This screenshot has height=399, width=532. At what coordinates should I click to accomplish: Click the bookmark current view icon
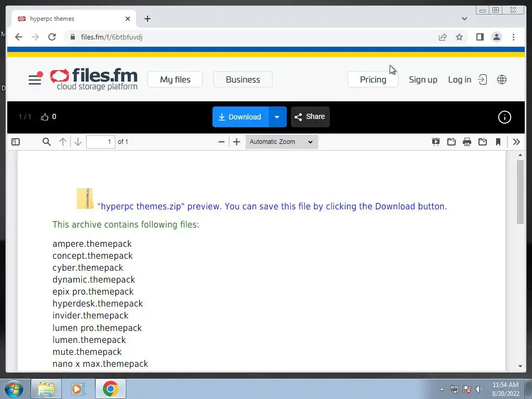click(498, 142)
